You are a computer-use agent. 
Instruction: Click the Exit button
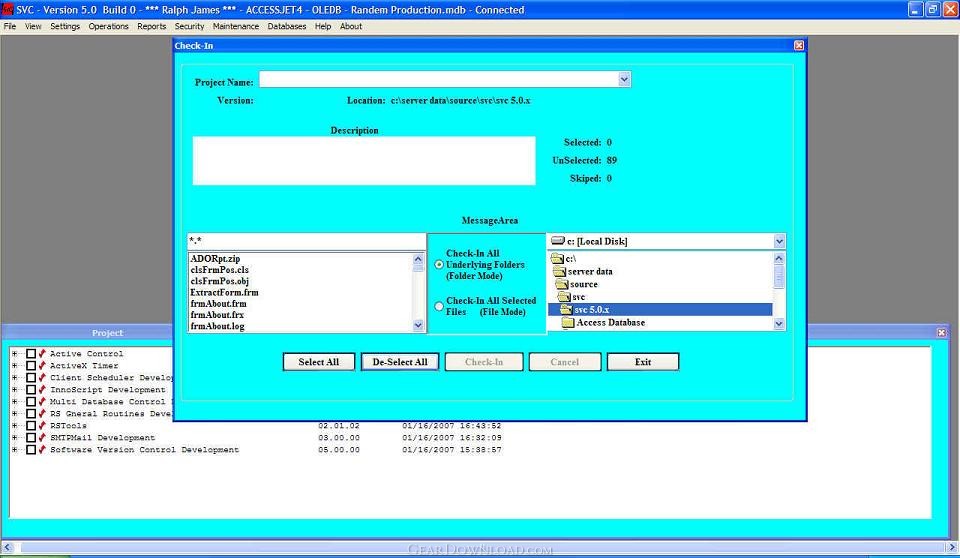[x=643, y=362]
